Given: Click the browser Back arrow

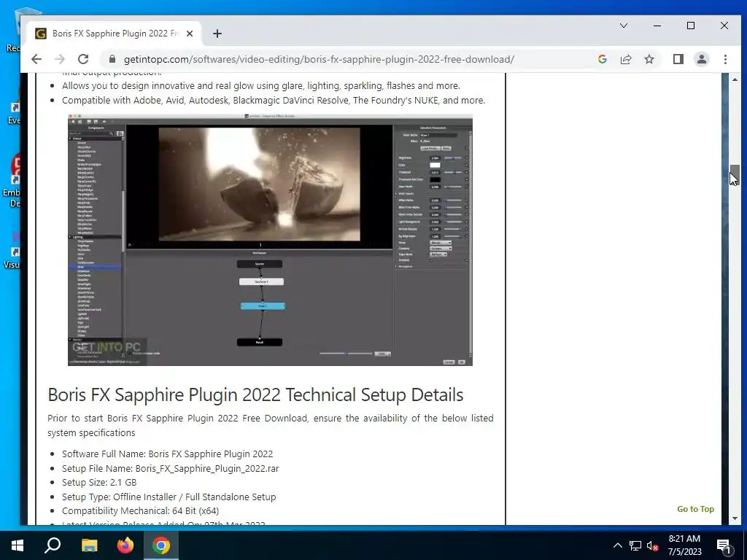Looking at the screenshot, I should point(36,59).
